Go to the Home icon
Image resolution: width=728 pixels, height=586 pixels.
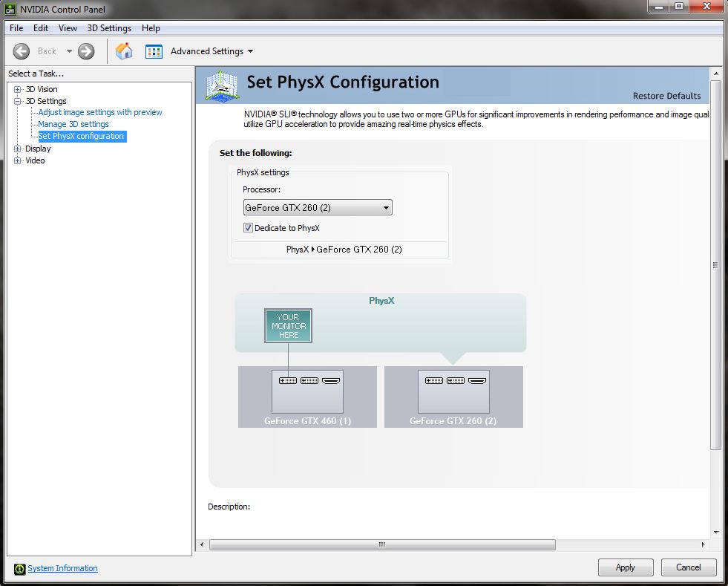[x=124, y=51]
